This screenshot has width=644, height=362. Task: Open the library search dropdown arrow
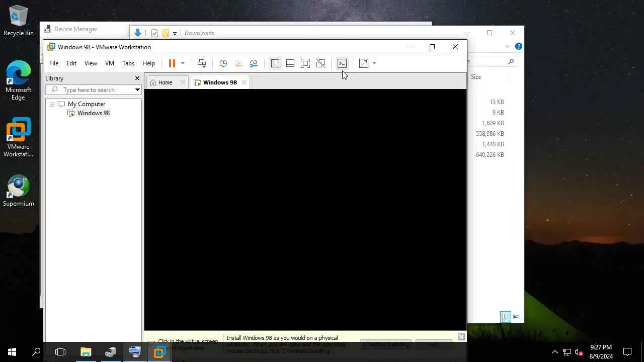tap(137, 90)
